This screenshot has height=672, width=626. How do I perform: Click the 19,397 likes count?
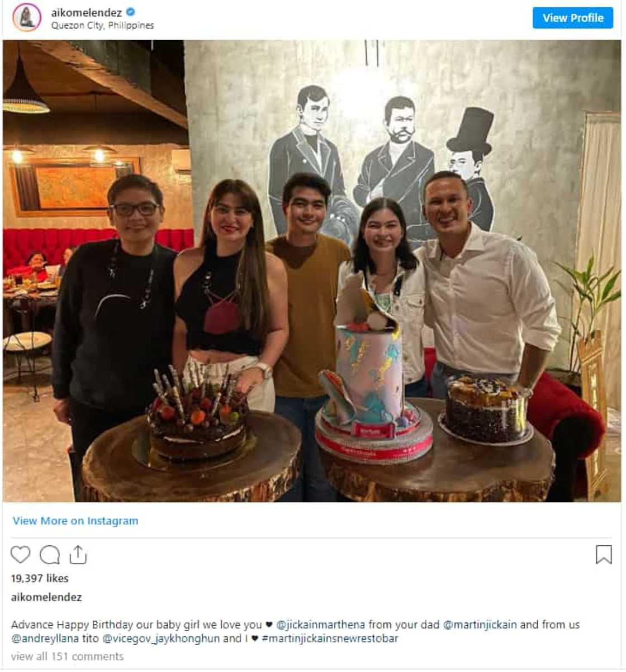point(40,578)
